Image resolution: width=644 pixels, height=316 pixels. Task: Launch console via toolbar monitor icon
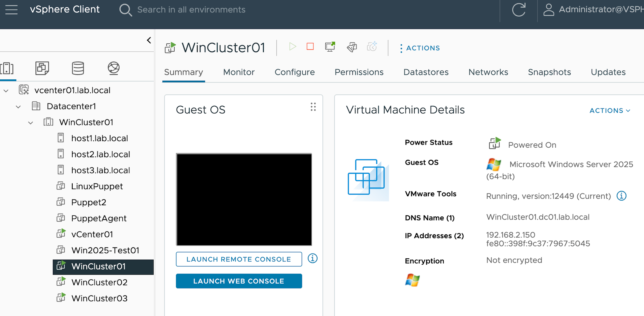330,47
